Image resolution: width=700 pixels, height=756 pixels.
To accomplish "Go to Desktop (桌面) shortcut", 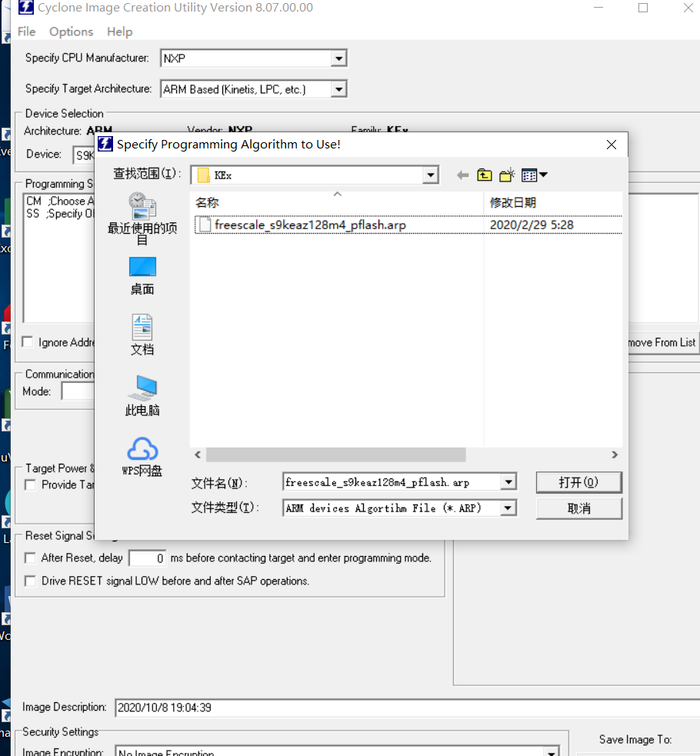I will [x=142, y=276].
